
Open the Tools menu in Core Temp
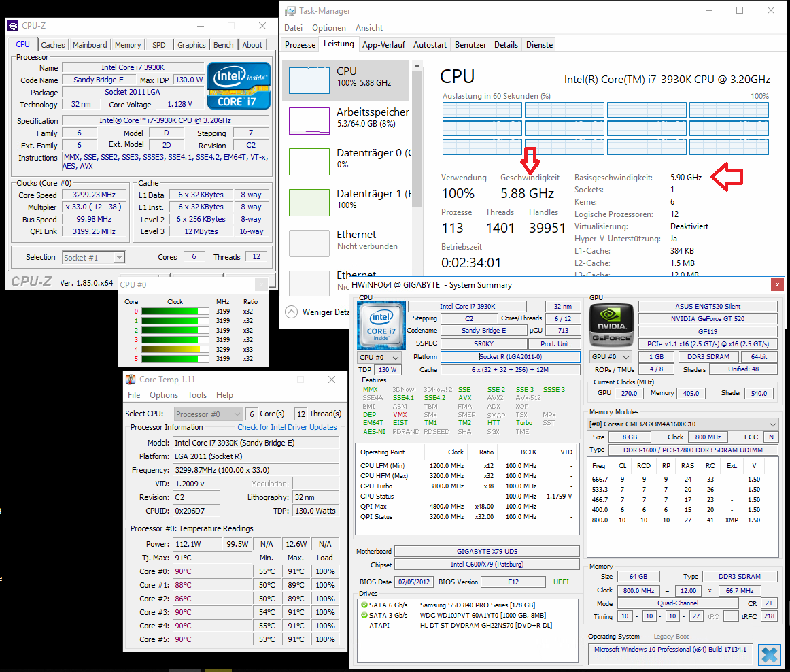pyautogui.click(x=197, y=395)
